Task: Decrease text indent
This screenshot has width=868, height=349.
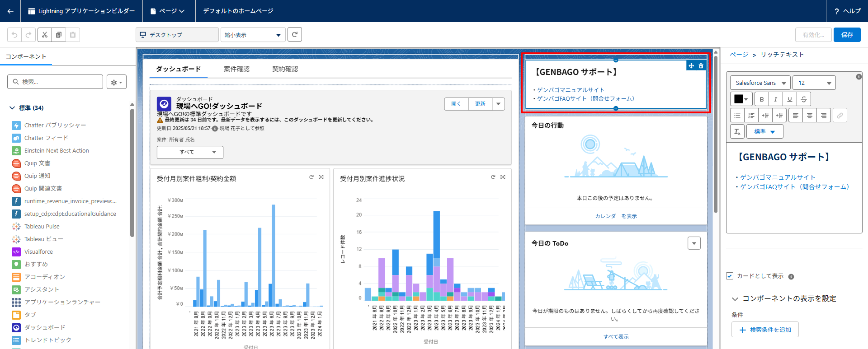Action: tap(779, 116)
